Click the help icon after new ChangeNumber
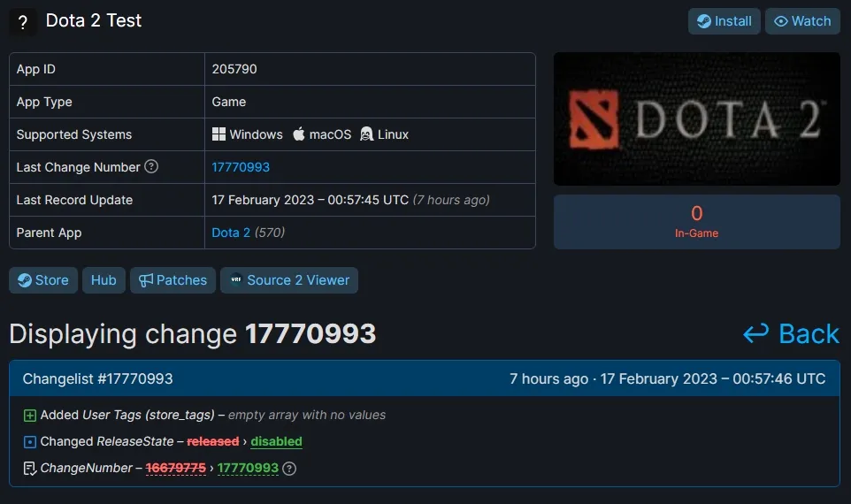 tap(290, 469)
